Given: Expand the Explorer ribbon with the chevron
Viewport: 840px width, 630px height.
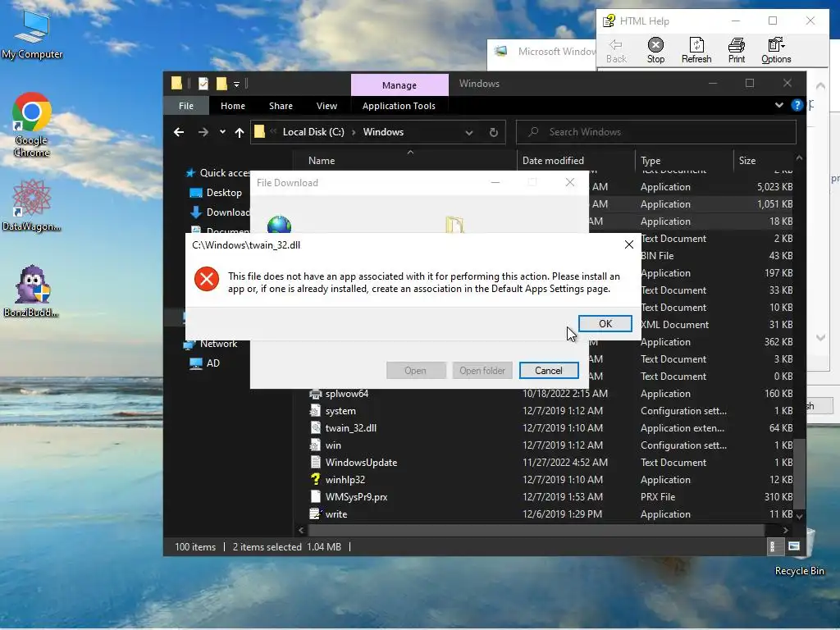Looking at the screenshot, I should tap(779, 105).
